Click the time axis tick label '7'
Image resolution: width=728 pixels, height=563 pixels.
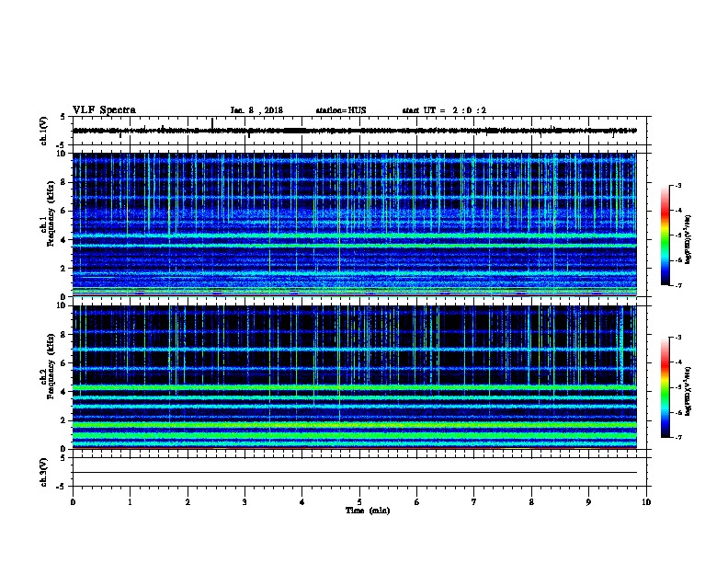(x=474, y=502)
